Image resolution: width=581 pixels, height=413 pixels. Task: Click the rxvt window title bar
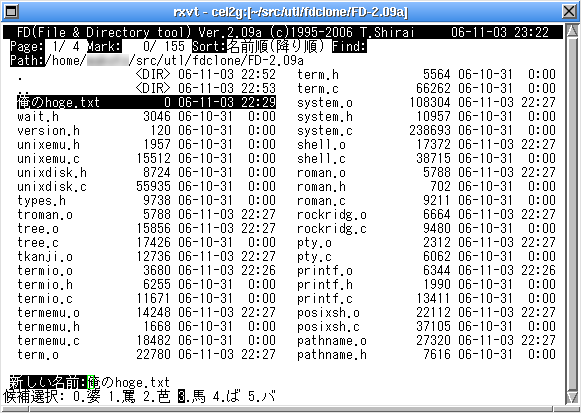click(x=290, y=11)
